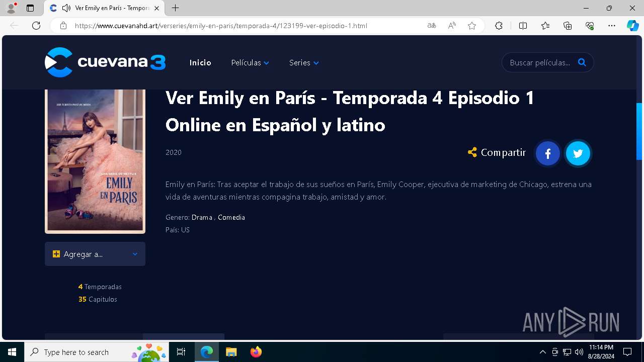The image size is (644, 362).
Task: Click the browser address bar URL
Action: (221, 26)
